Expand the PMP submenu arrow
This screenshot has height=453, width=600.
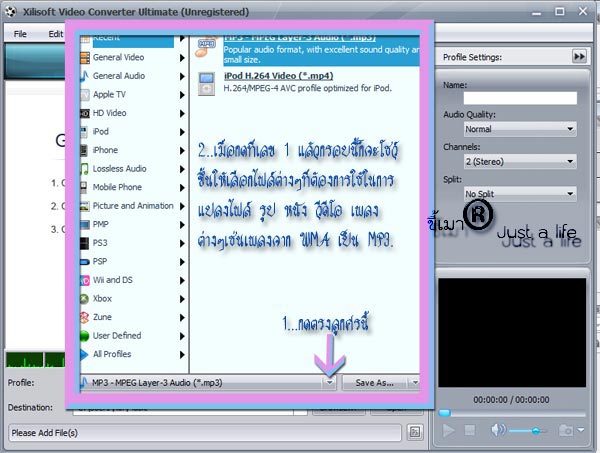tap(182, 225)
